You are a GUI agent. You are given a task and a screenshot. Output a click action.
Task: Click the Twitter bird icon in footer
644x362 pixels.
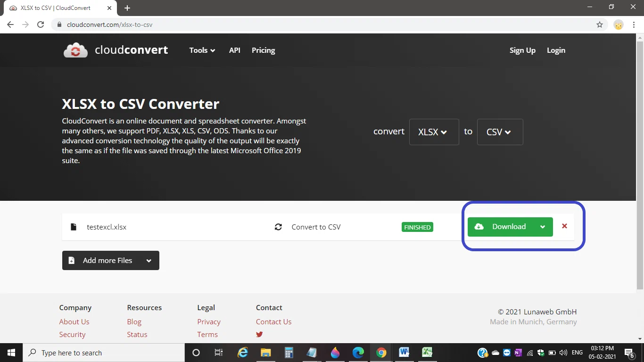coord(259,334)
